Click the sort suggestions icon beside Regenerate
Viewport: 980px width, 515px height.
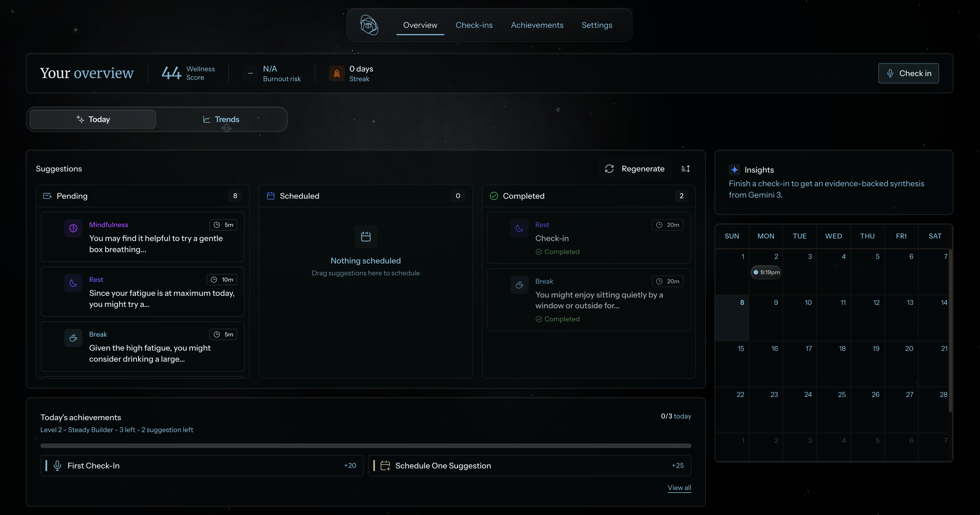point(685,169)
